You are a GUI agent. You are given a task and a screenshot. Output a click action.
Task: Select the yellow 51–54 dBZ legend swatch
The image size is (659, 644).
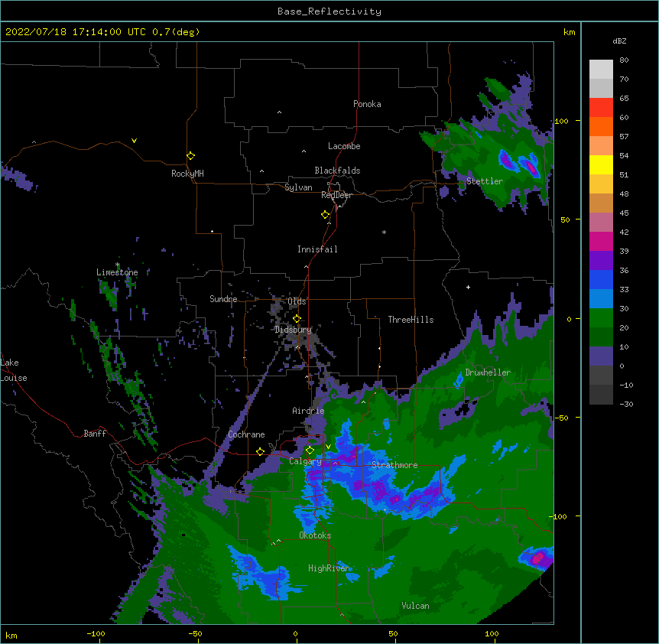click(601, 164)
